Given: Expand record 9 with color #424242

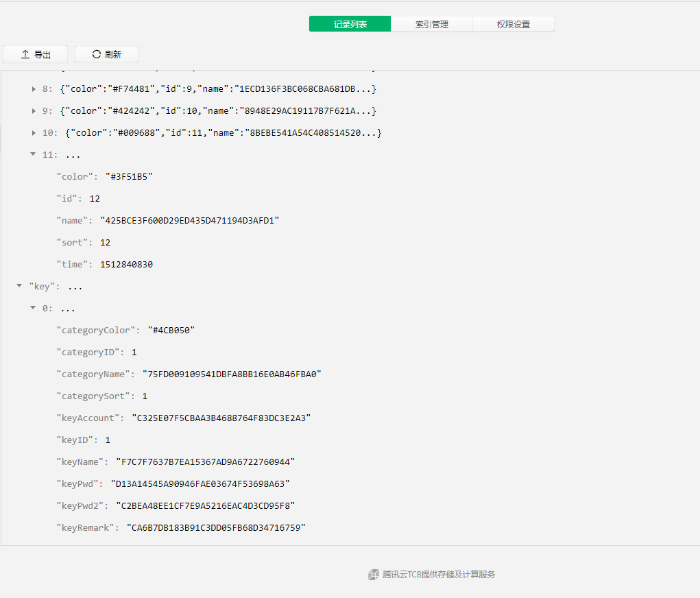Looking at the screenshot, I should [x=34, y=111].
